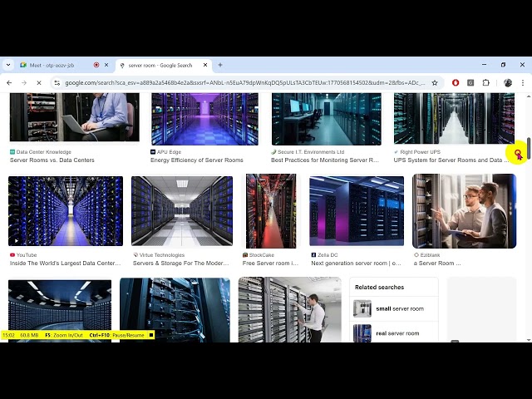Open the Chrome profile avatar
Viewport: 532px width, 399px height.
(508, 83)
